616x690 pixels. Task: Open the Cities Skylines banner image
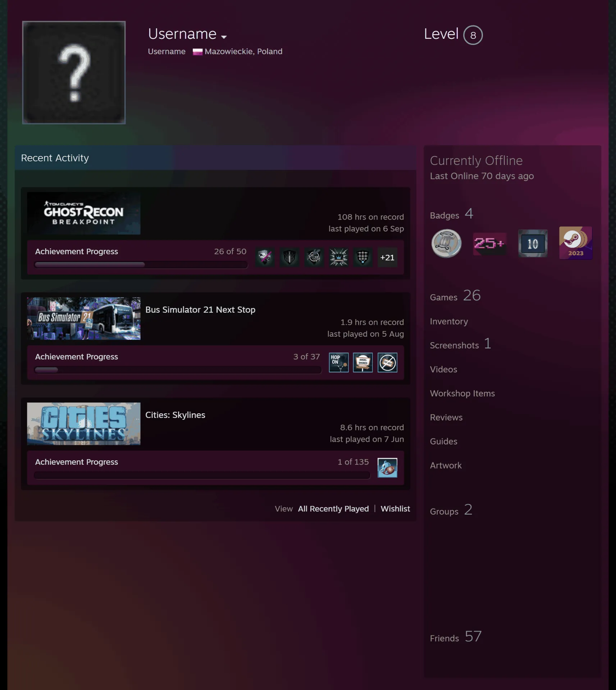point(84,424)
